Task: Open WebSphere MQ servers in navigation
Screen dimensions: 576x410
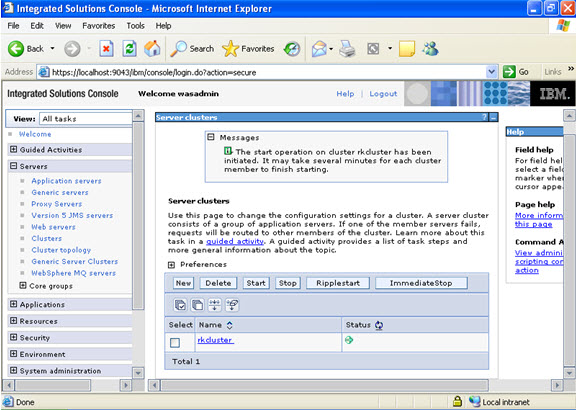Action: click(x=73, y=273)
